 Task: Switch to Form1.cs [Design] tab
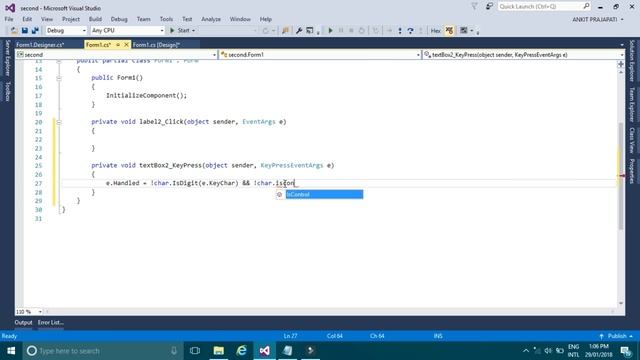click(x=156, y=45)
